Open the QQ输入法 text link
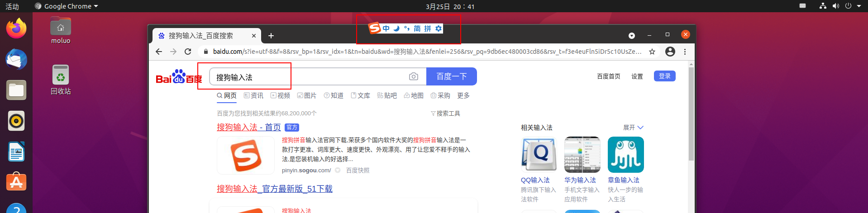868x213 pixels. 535,180
